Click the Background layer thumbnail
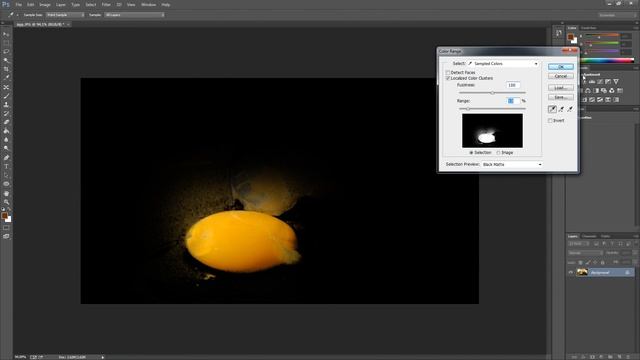This screenshot has width=640, height=360. point(582,272)
